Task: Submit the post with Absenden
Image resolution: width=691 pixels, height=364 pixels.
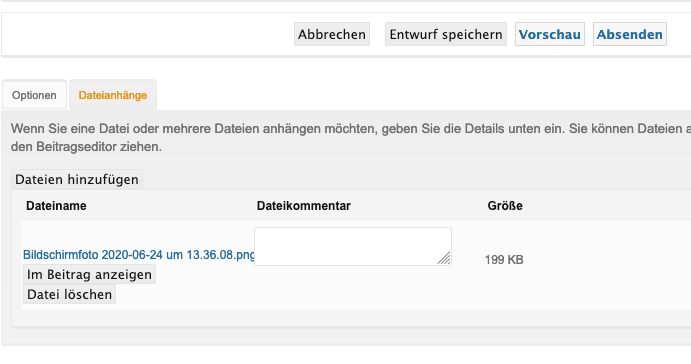Action: tap(630, 34)
